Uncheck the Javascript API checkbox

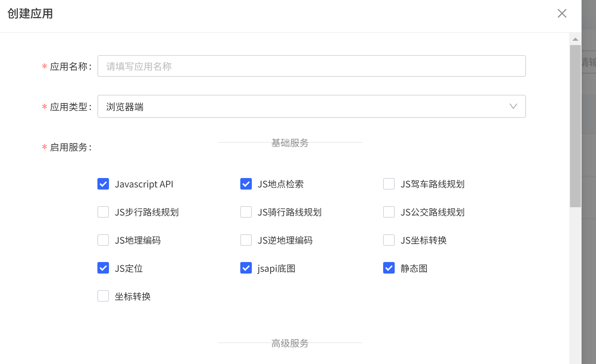pyautogui.click(x=103, y=184)
